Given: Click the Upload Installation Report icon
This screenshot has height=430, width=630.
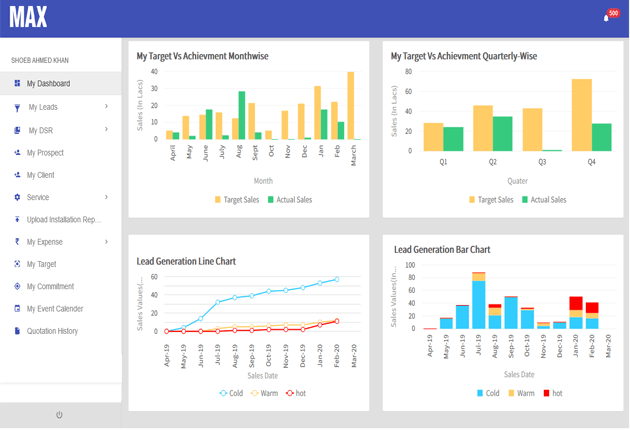Looking at the screenshot, I should 17,219.
